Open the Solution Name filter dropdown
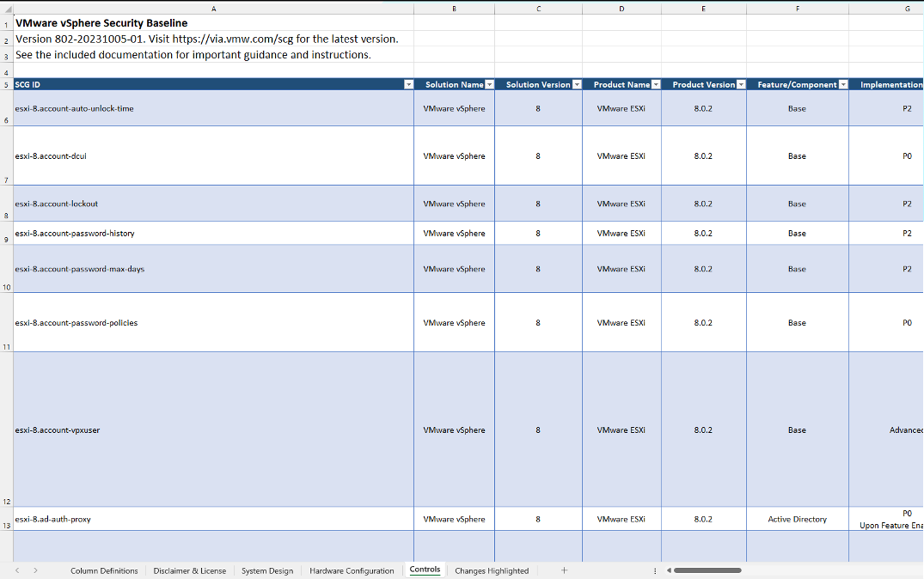924x579 pixels. coord(490,85)
